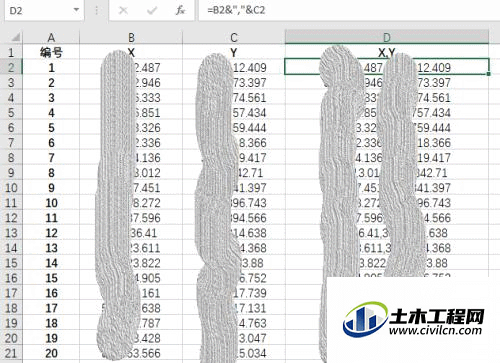Viewport: 500px width, 363px height.
Task: Click column C cell ending in 59.444
Action: coord(234,127)
